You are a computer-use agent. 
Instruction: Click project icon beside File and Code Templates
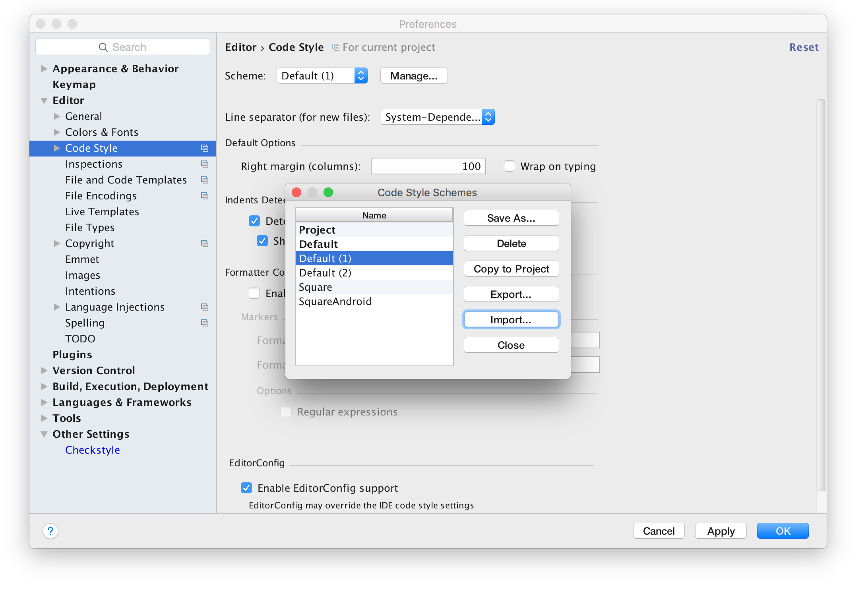[x=205, y=180]
